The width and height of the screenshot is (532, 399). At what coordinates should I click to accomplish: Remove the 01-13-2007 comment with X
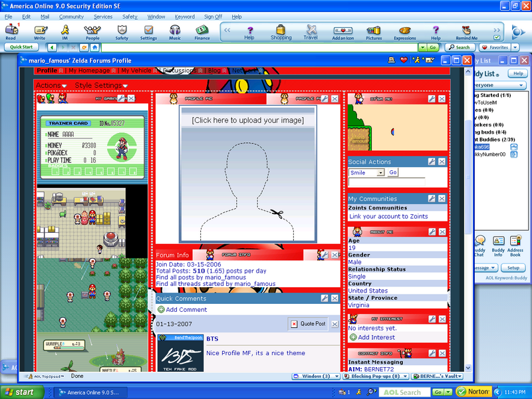[334, 324]
